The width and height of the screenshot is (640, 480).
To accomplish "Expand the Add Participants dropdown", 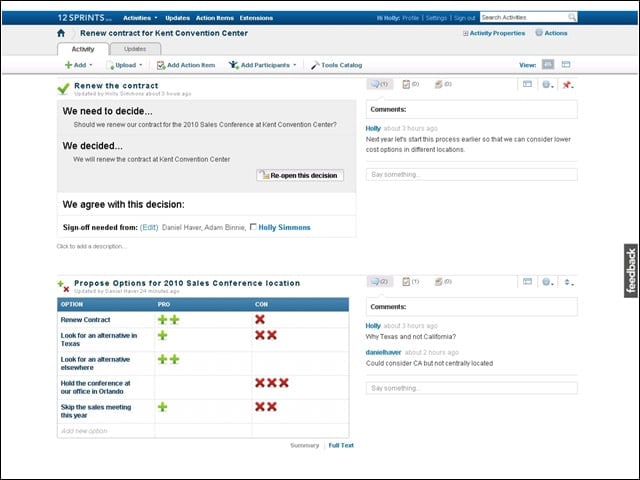I will (x=262, y=65).
